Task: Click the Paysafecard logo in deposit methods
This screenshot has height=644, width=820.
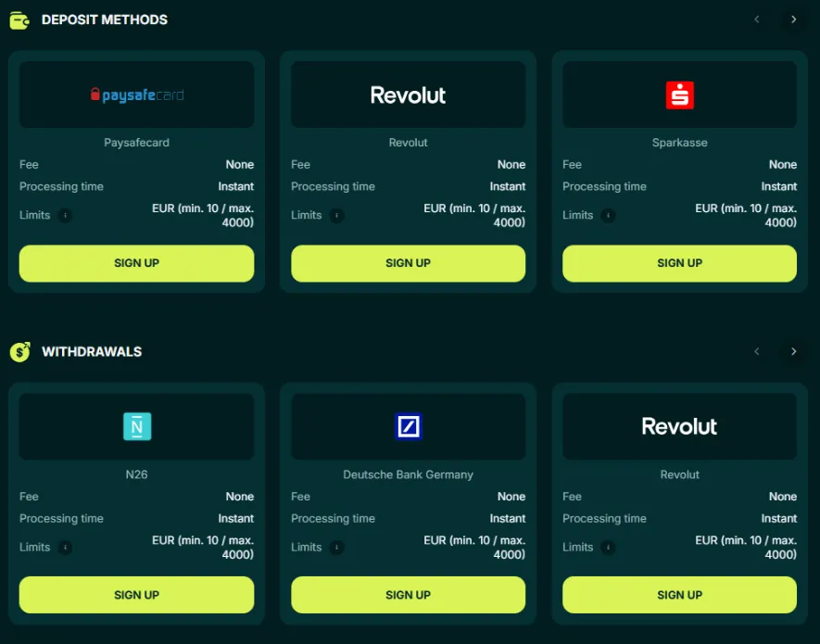Action: coord(136,95)
